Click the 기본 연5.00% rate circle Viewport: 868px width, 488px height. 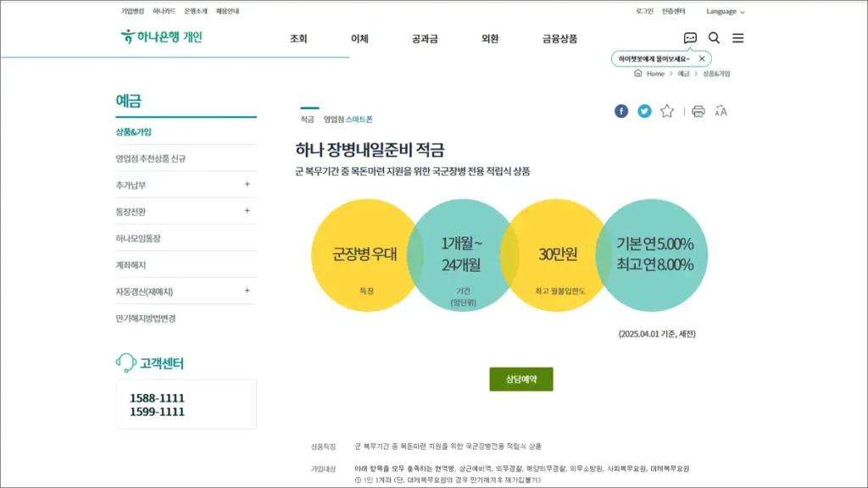coord(652,255)
